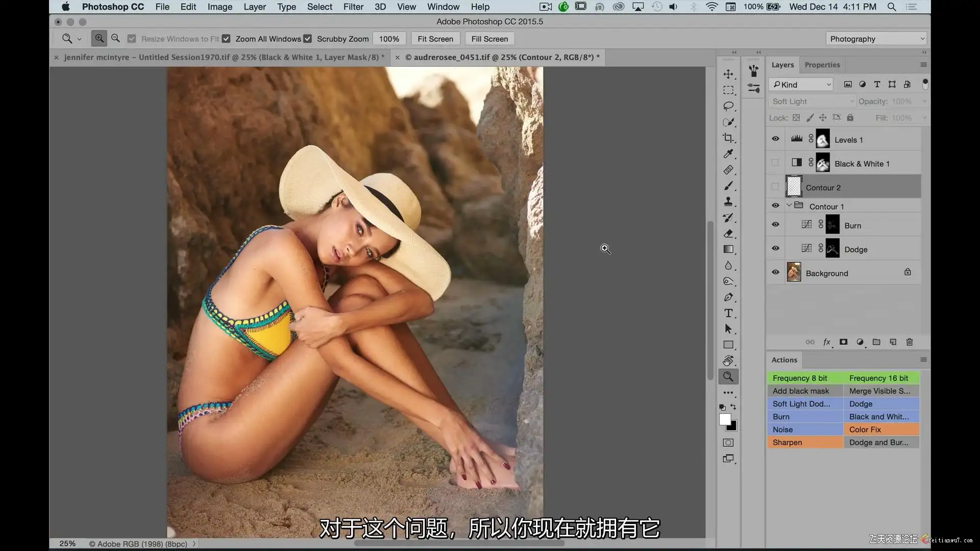Open the Soft Light blend mode dropdown
Viewport: 980px width, 551px height.
(812, 102)
